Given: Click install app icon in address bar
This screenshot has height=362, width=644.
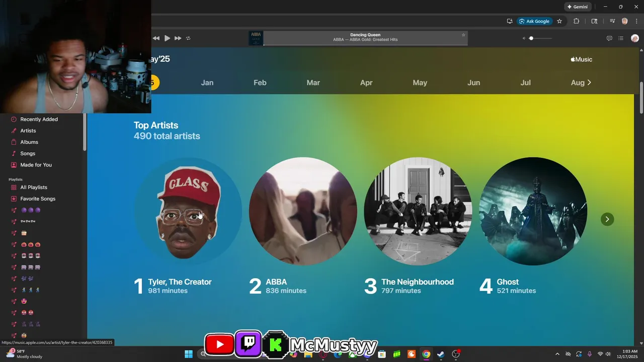Looking at the screenshot, I should pos(510,21).
